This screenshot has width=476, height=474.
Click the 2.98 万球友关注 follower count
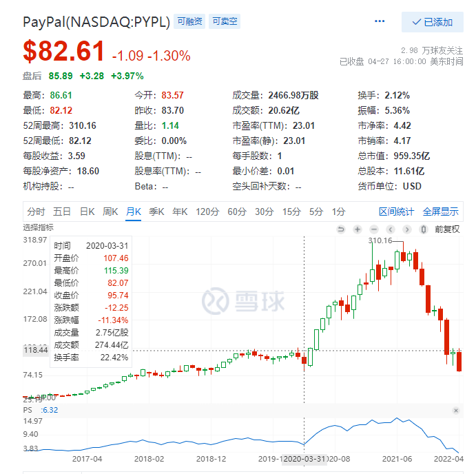432,50
